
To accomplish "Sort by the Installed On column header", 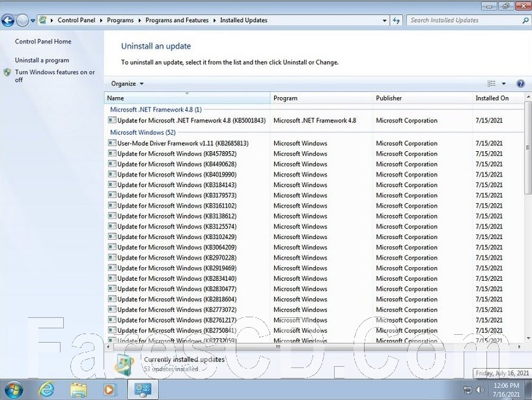I will (497, 98).
